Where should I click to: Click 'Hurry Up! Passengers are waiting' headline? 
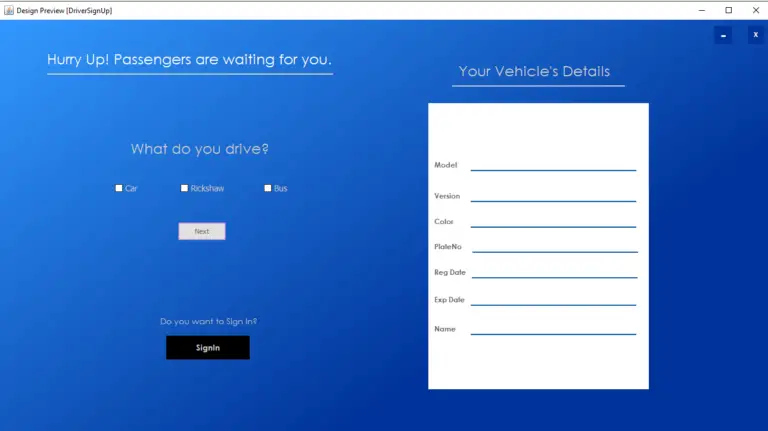[190, 60]
